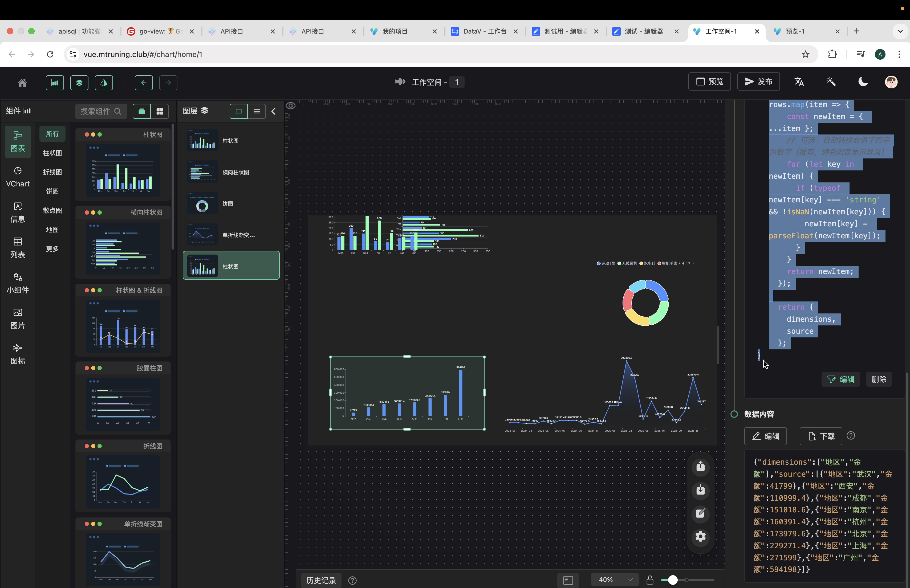Screen dimensions: 910x588
Task: Click the undo arrow button
Action: pyautogui.click(x=144, y=83)
